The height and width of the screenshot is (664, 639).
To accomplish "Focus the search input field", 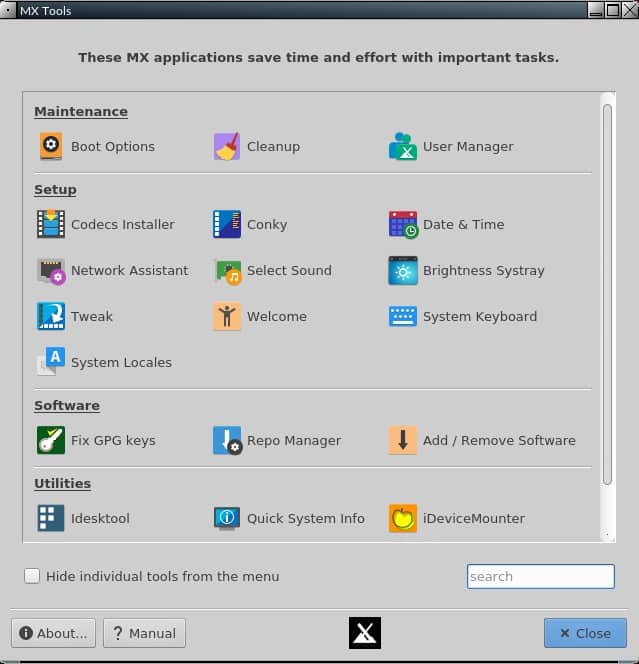I will point(541,576).
